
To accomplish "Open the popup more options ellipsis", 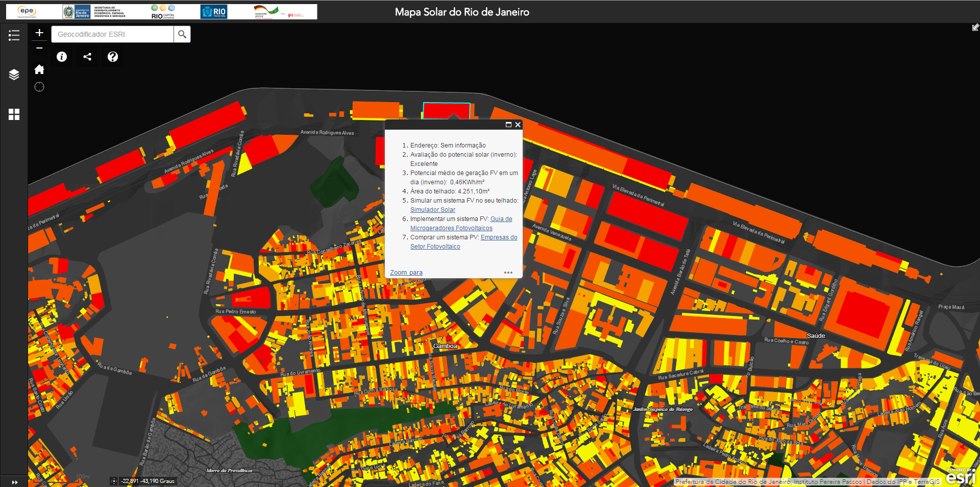I will (x=508, y=273).
